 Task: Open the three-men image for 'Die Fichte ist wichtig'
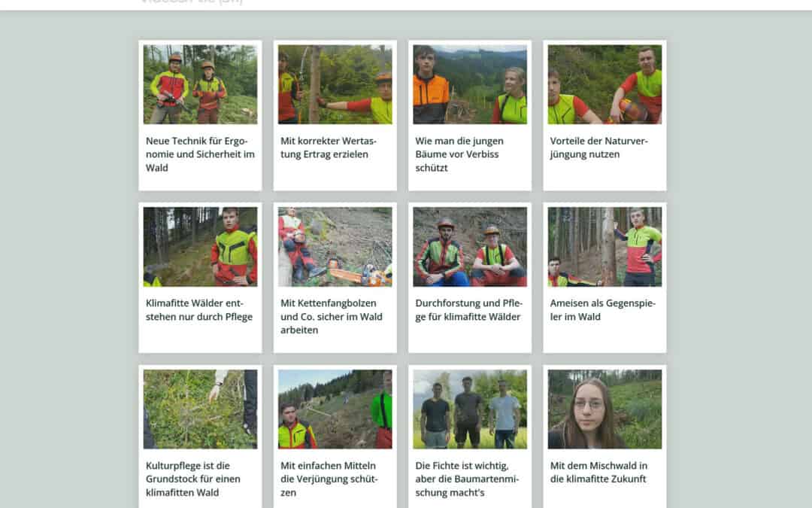click(x=470, y=409)
